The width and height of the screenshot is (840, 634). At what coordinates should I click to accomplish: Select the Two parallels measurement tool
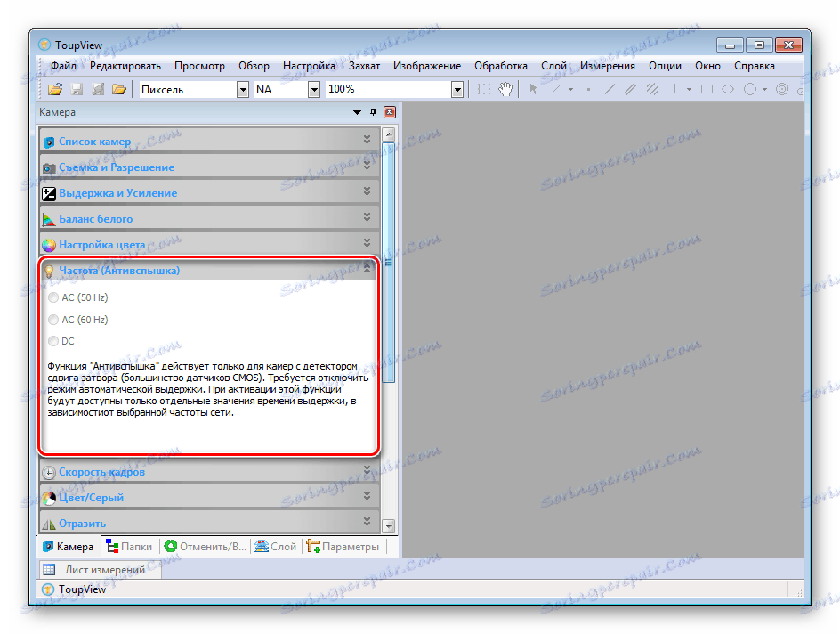click(652, 90)
